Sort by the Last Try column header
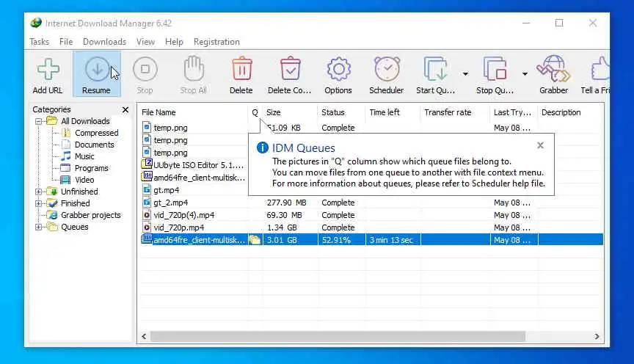 point(514,112)
